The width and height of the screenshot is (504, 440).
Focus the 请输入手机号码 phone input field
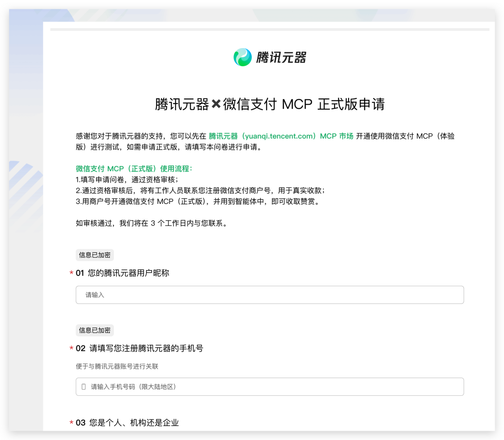click(x=269, y=386)
